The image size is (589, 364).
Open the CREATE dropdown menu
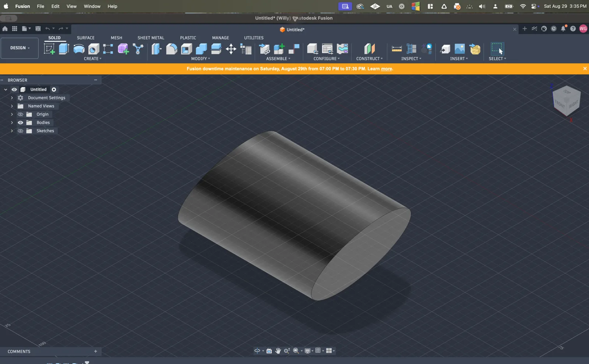tap(93, 59)
